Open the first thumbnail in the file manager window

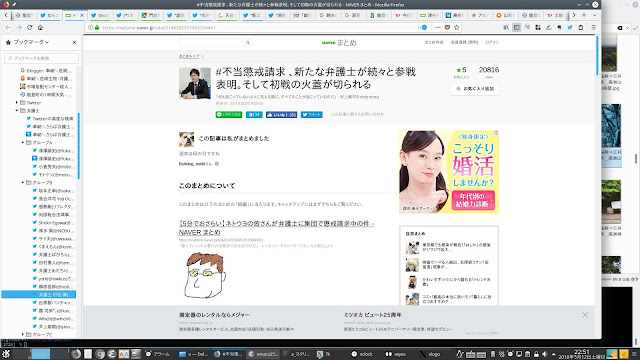click(x=609, y=53)
